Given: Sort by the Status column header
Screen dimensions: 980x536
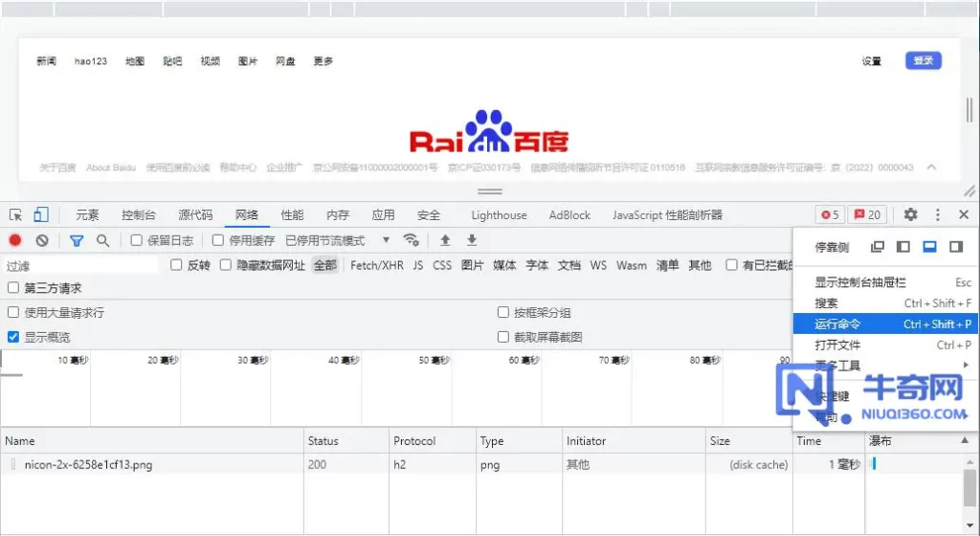Looking at the screenshot, I should point(346,440).
